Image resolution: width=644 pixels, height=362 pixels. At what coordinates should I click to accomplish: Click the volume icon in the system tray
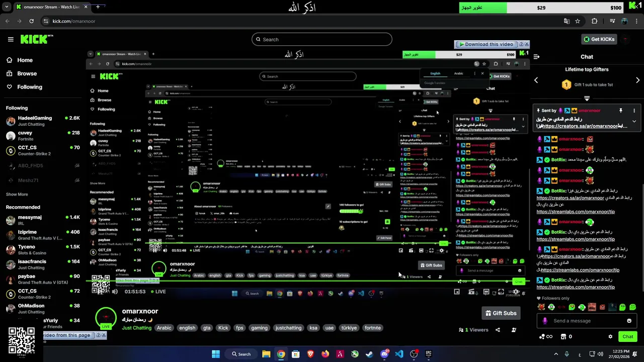click(600, 354)
